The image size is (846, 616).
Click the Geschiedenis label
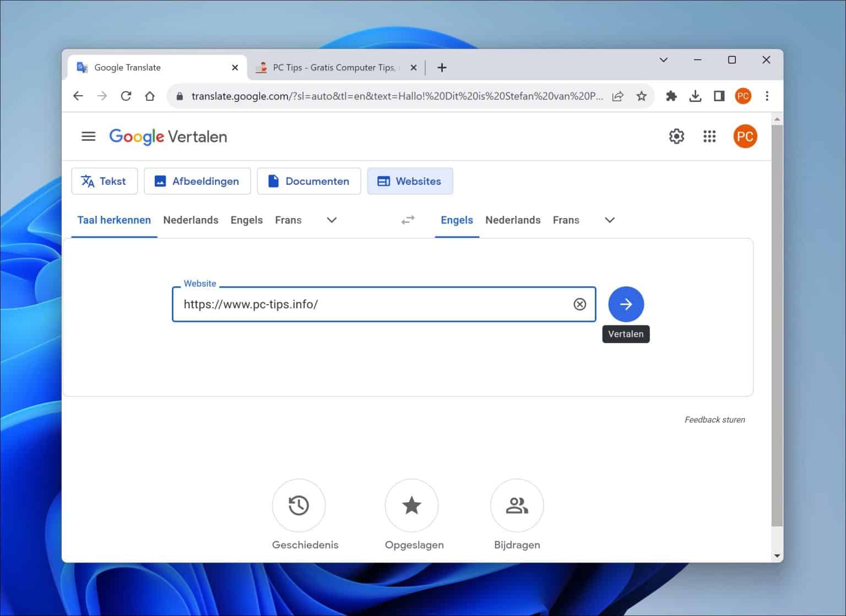(305, 545)
